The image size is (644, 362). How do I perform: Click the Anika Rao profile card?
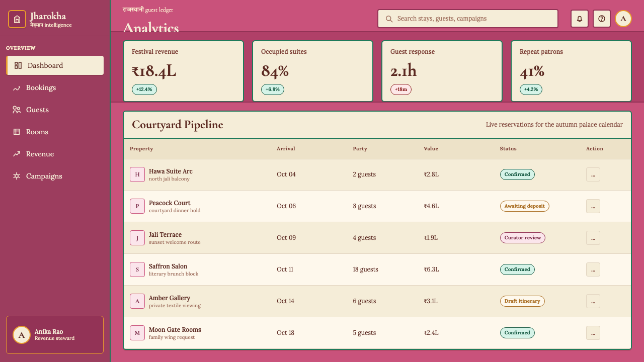(x=55, y=335)
